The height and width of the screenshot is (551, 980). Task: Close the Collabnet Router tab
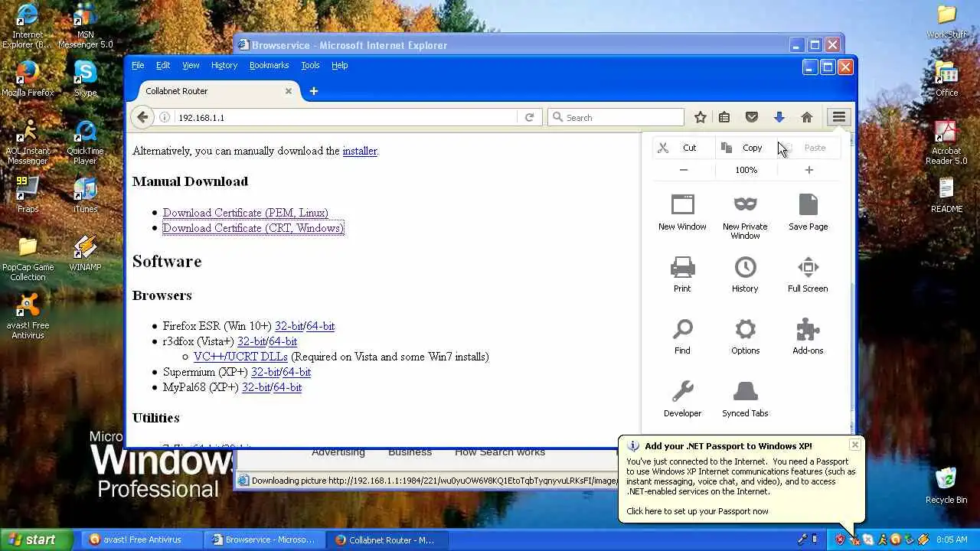click(289, 91)
